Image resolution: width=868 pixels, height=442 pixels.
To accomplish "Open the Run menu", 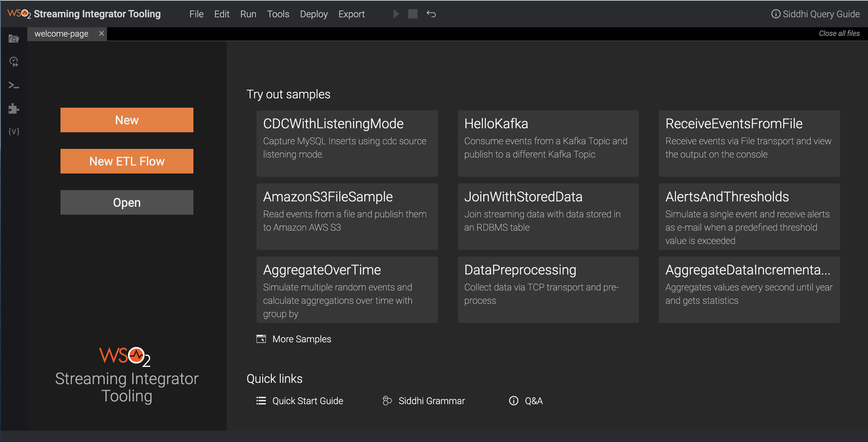I will click(248, 14).
